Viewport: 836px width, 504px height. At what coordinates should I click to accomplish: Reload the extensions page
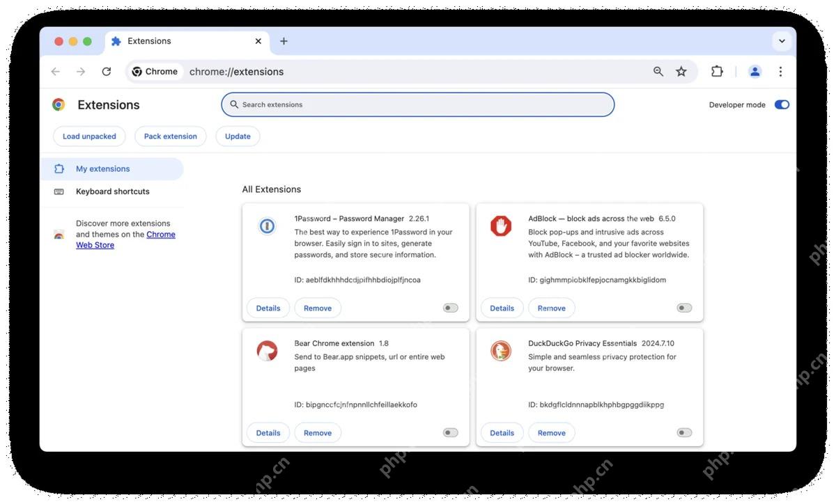tap(107, 72)
